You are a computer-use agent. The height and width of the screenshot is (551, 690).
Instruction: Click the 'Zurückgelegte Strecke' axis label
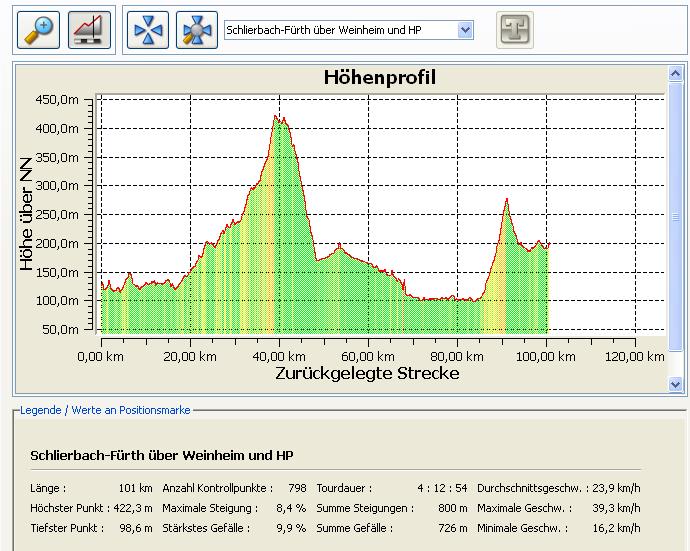(x=367, y=373)
